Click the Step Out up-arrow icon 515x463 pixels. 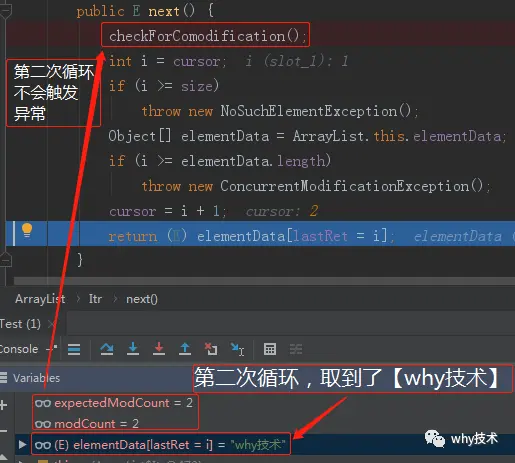coord(185,349)
